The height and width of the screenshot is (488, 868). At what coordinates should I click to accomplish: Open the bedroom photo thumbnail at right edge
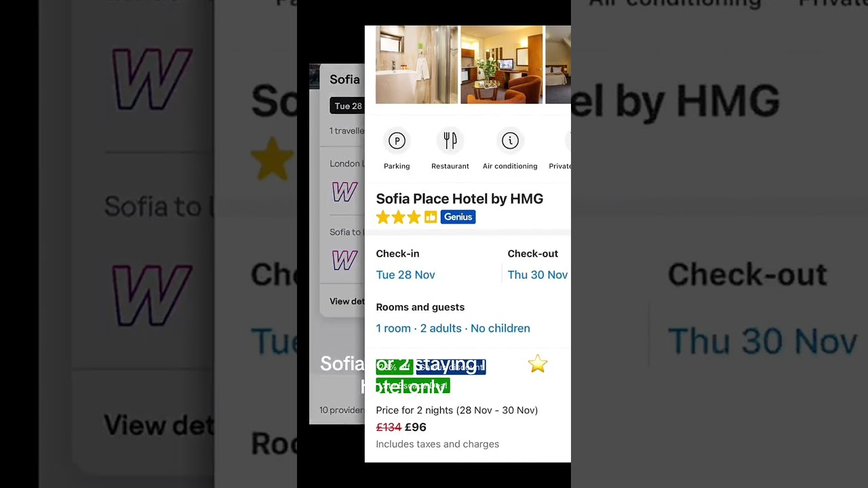[x=558, y=64]
